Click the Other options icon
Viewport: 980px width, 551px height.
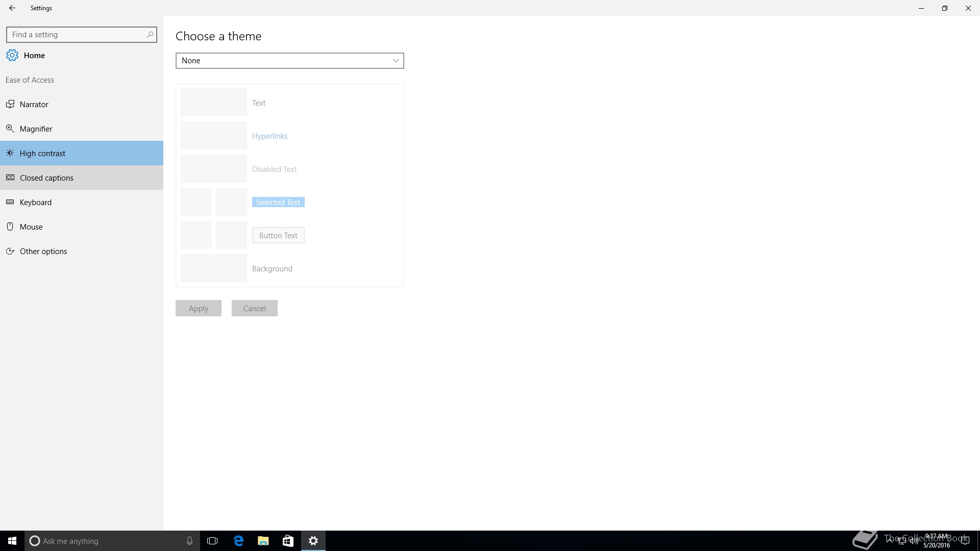pyautogui.click(x=10, y=251)
